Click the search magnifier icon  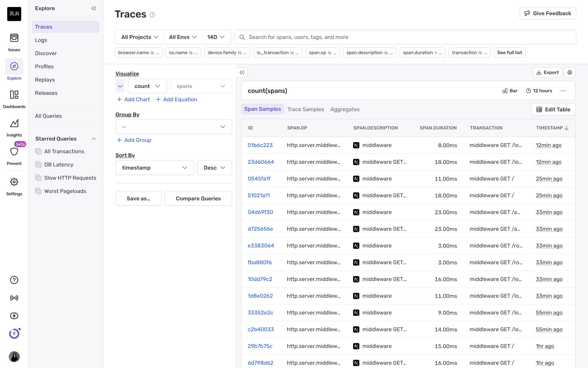click(242, 37)
